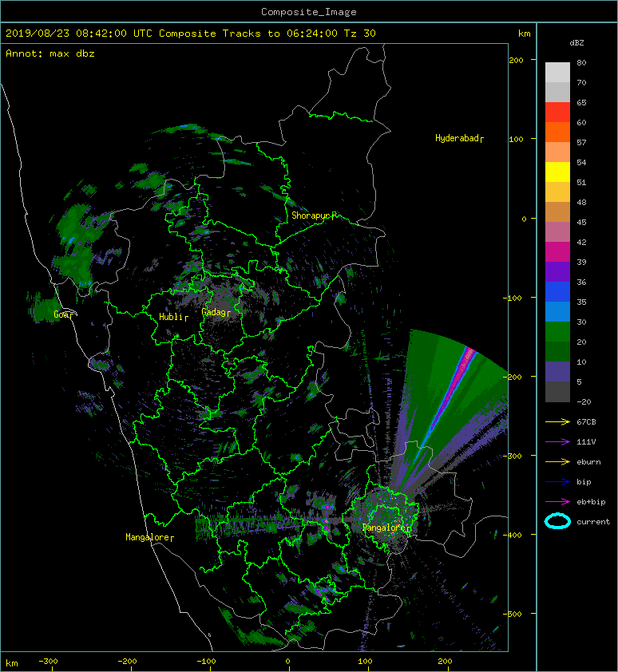This screenshot has width=618, height=672.
Task: Click the Gadag city label
Action: [216, 312]
